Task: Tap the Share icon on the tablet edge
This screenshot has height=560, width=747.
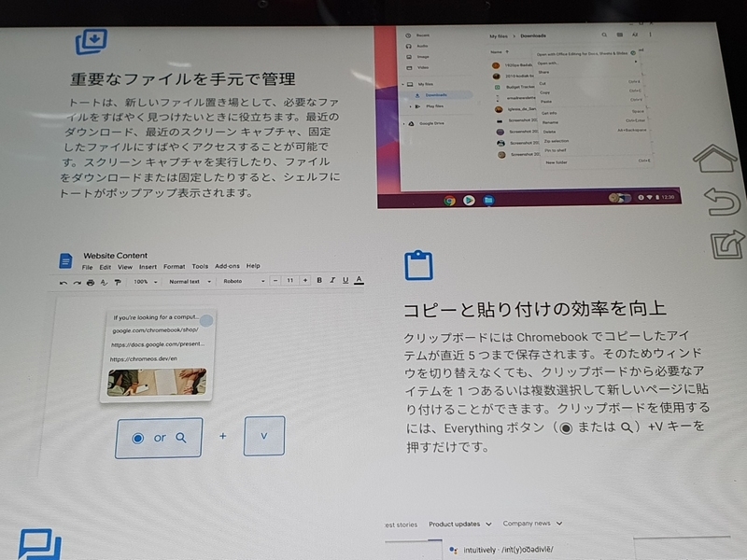Action: (x=727, y=245)
